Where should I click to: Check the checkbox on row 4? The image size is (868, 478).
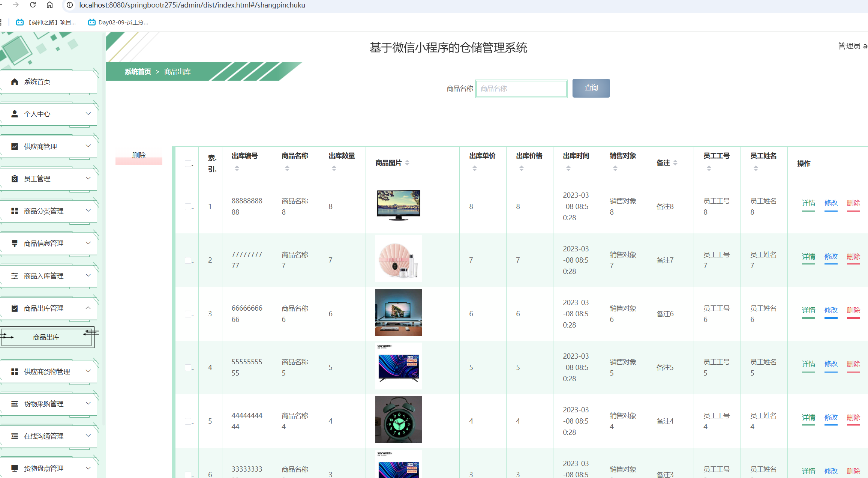(x=187, y=367)
